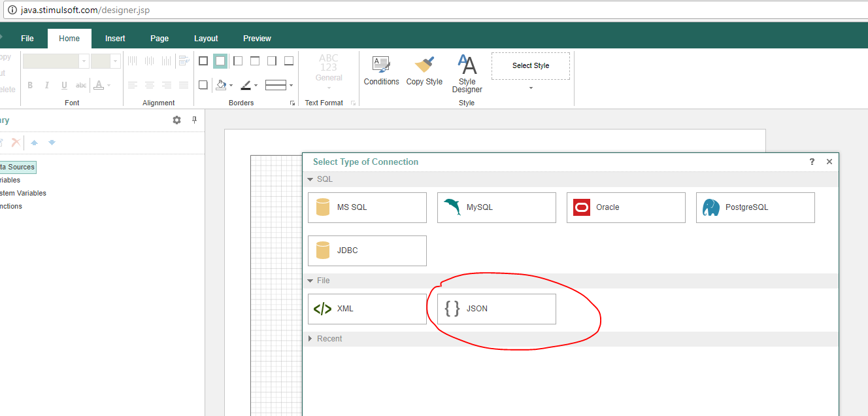This screenshot has width=868, height=416.
Task: Expand the Recent section
Action: (311, 339)
